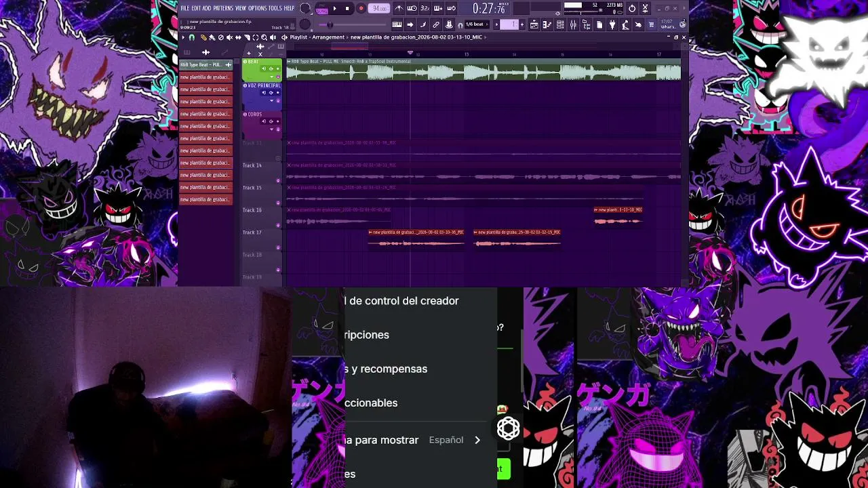868x488 pixels.
Task: Toggle pattern/song mode switch
Action: (x=321, y=9)
